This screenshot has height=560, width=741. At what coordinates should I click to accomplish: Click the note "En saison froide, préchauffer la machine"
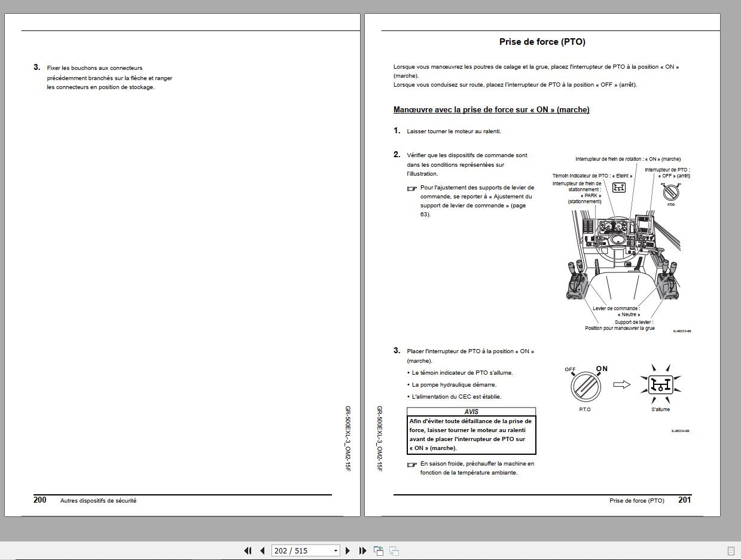point(477,464)
